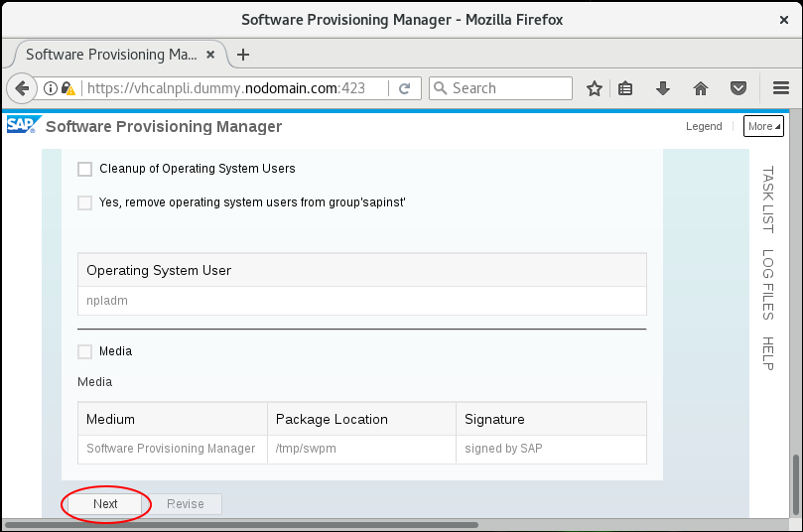Select the Software Provisioning Ma... browser tab
The height and width of the screenshot is (532, 803).
pyautogui.click(x=111, y=55)
